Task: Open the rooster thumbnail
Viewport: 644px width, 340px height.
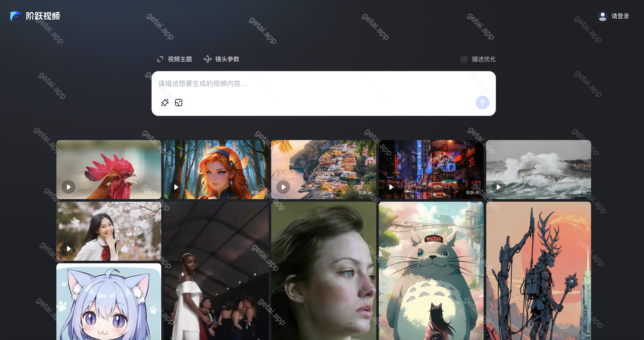Action: [x=109, y=169]
